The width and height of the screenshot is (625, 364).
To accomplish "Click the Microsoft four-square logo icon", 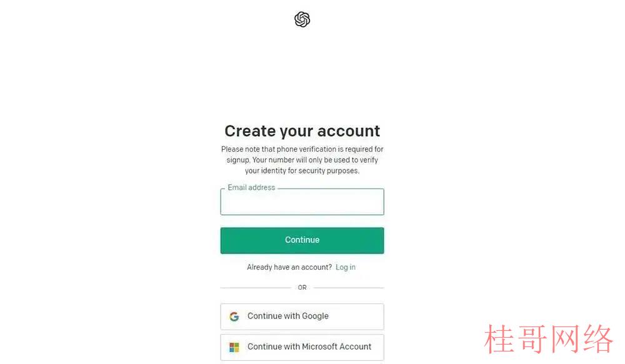I will tap(234, 347).
